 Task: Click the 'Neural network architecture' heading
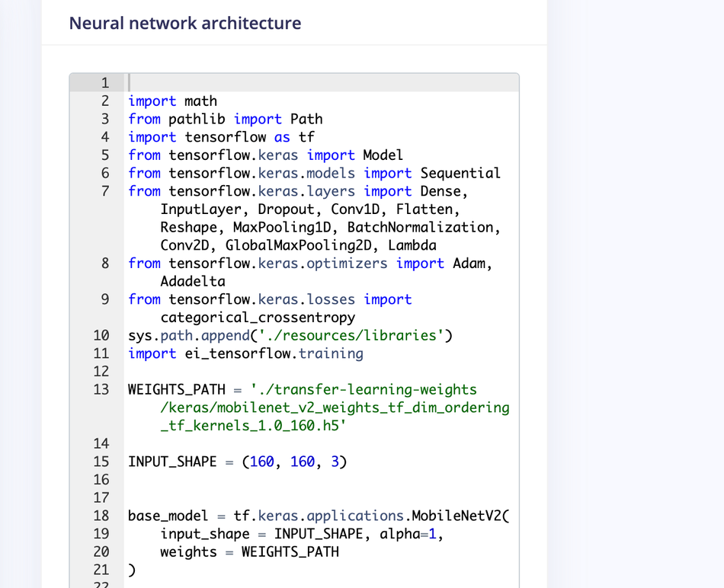tap(185, 23)
